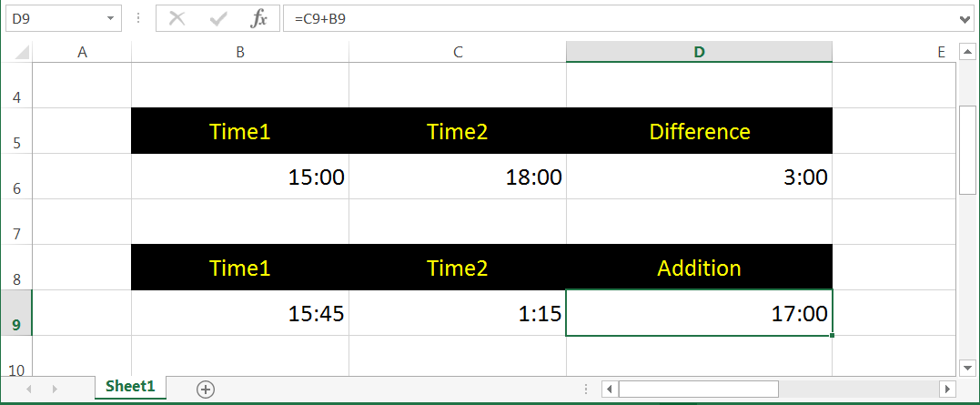Select row 6 header
Screen dimensions: 980x405
(16, 177)
